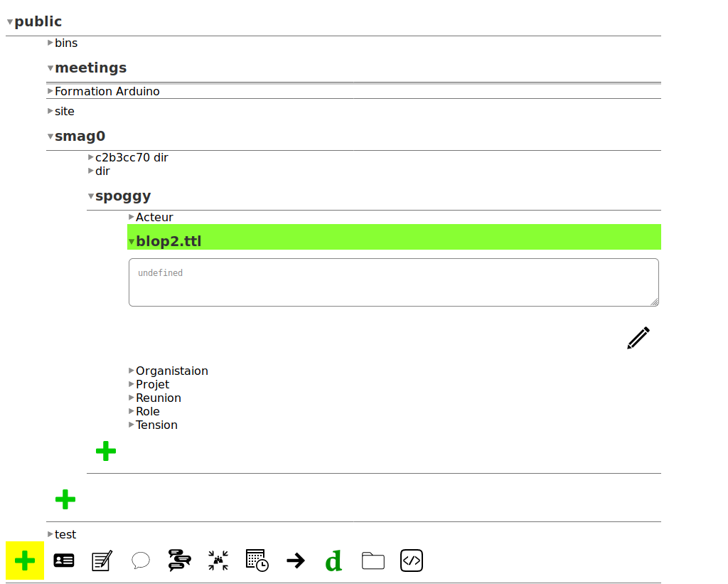Expand Formation Arduino triangle
Viewport: 728px width, 584px height.
(50, 91)
